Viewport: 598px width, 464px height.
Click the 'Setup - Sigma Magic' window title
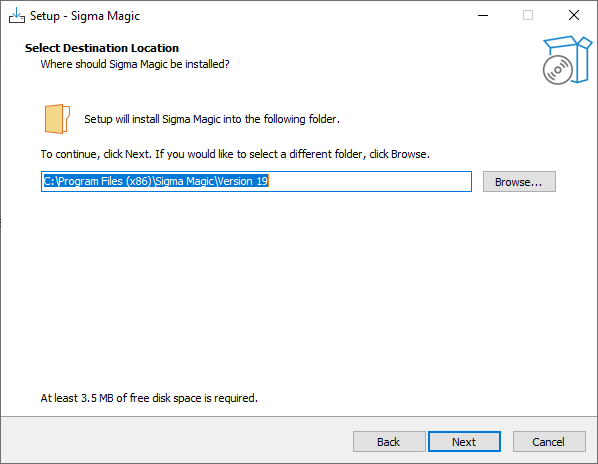tap(85, 16)
